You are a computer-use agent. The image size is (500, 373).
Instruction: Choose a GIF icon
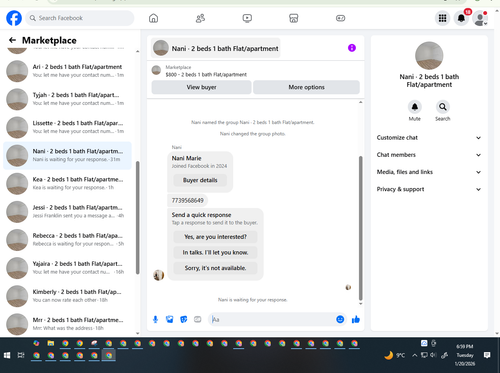coord(198,320)
